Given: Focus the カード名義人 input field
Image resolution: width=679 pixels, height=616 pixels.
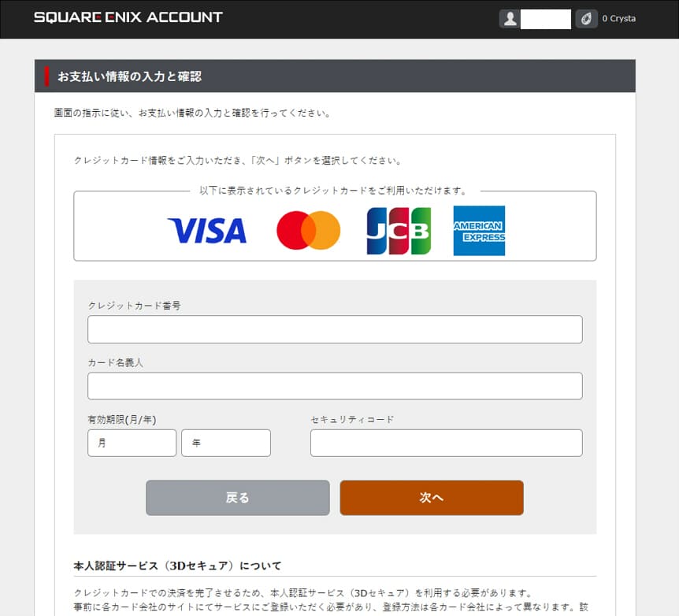Looking at the screenshot, I should [x=335, y=386].
